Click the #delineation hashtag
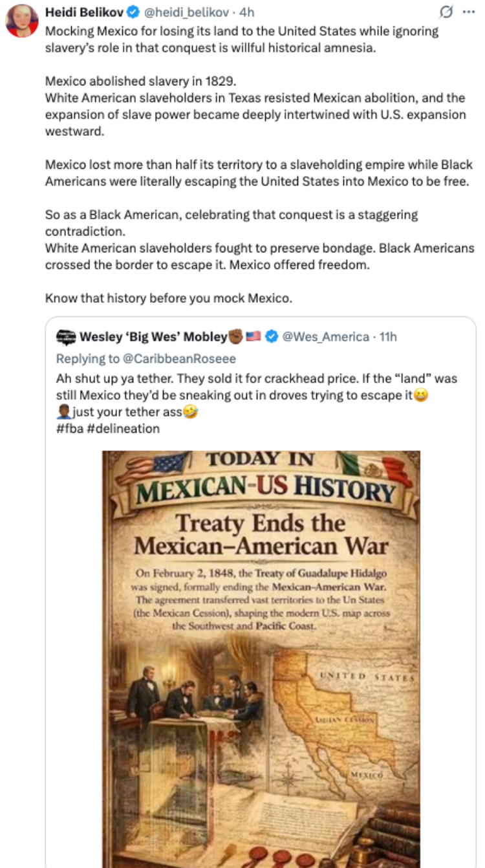Viewport: 485px width, 868px height. 123,428
